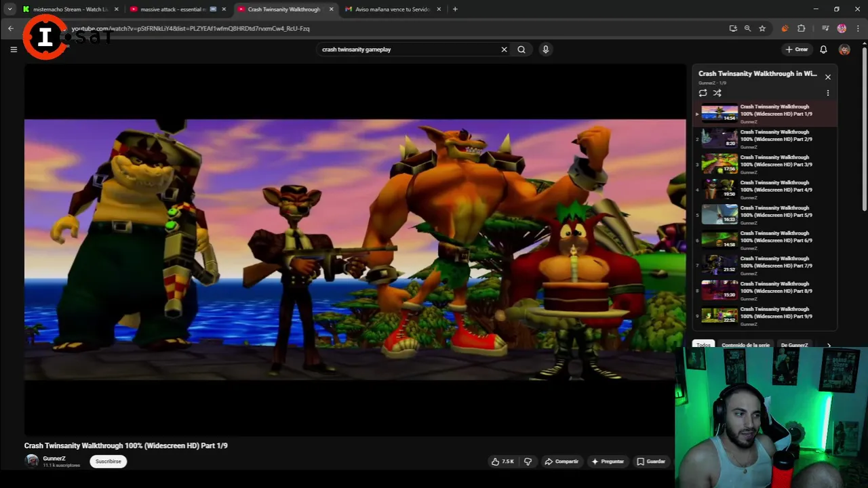The width and height of the screenshot is (868, 488).
Task: Open the Chrome profile avatar
Action: 842,28
